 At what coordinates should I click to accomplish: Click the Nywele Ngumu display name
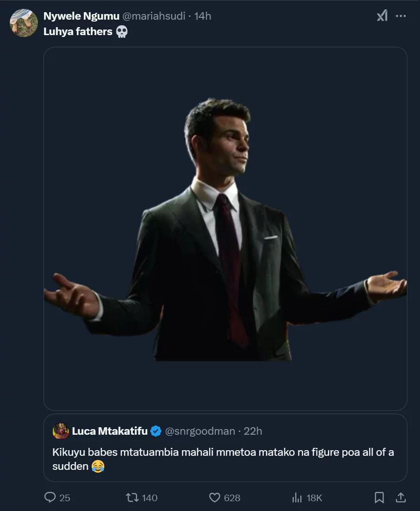pyautogui.click(x=81, y=16)
